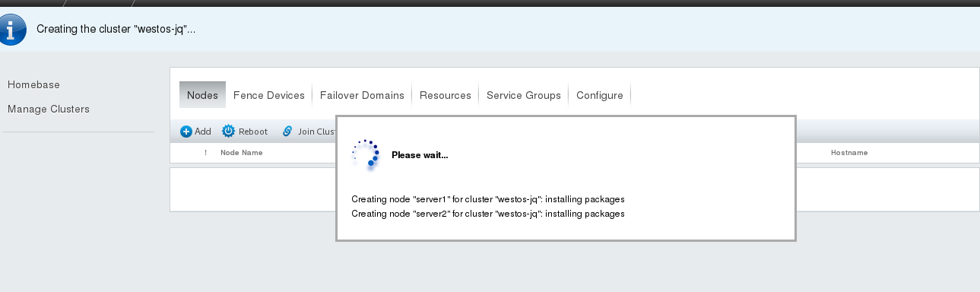This screenshot has width=980, height=292.
Task: Click the Reboot label in the toolbar
Action: pos(253,132)
